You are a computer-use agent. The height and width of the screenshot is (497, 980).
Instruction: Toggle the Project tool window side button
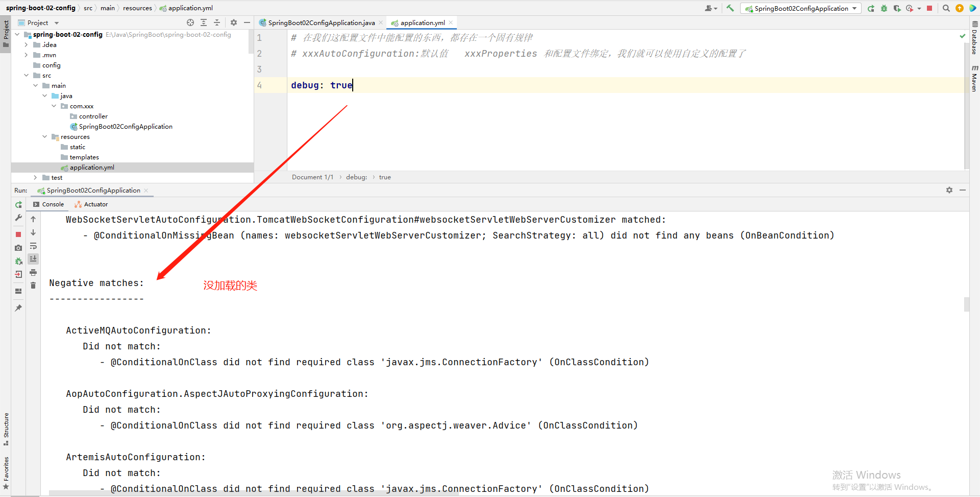pos(6,34)
